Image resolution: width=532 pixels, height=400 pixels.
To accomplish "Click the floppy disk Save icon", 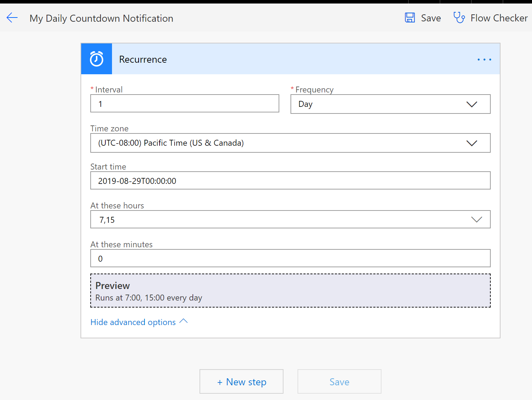I will pyautogui.click(x=410, y=18).
